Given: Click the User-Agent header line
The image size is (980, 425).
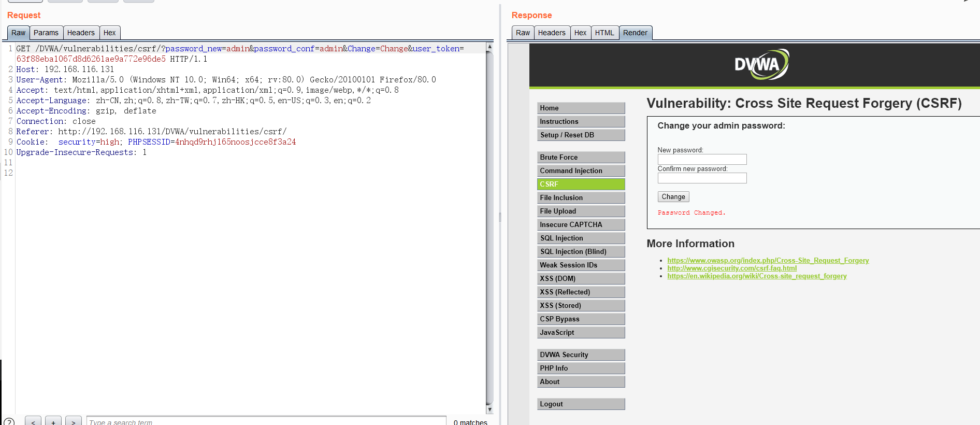Looking at the screenshot, I should (x=226, y=80).
